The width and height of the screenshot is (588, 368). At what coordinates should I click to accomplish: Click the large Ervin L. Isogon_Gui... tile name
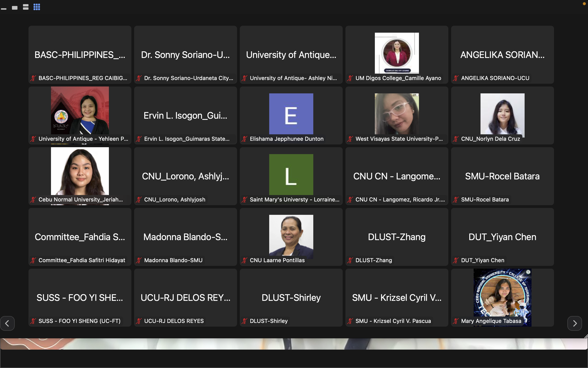click(185, 116)
